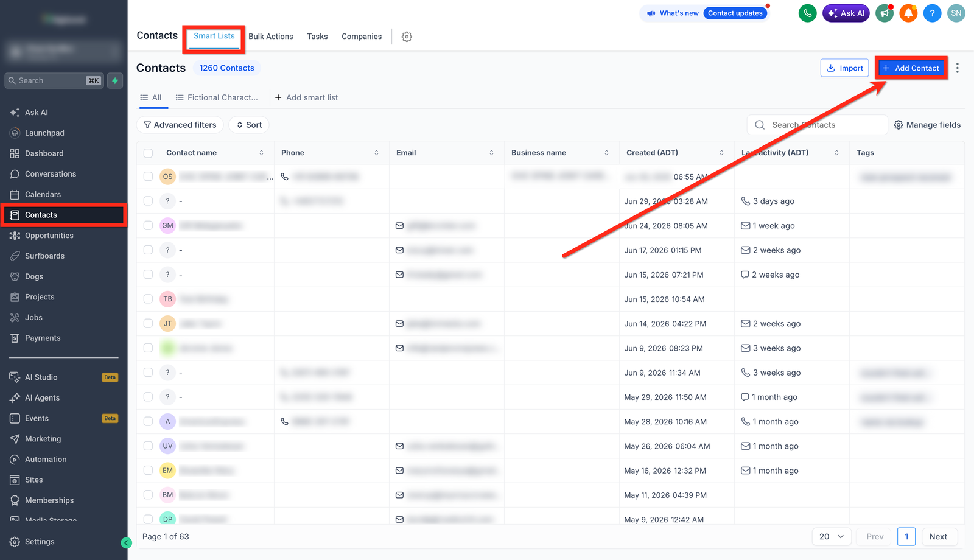Viewport: 974px width, 560px height.
Task: Go to the Next page
Action: 938,537
